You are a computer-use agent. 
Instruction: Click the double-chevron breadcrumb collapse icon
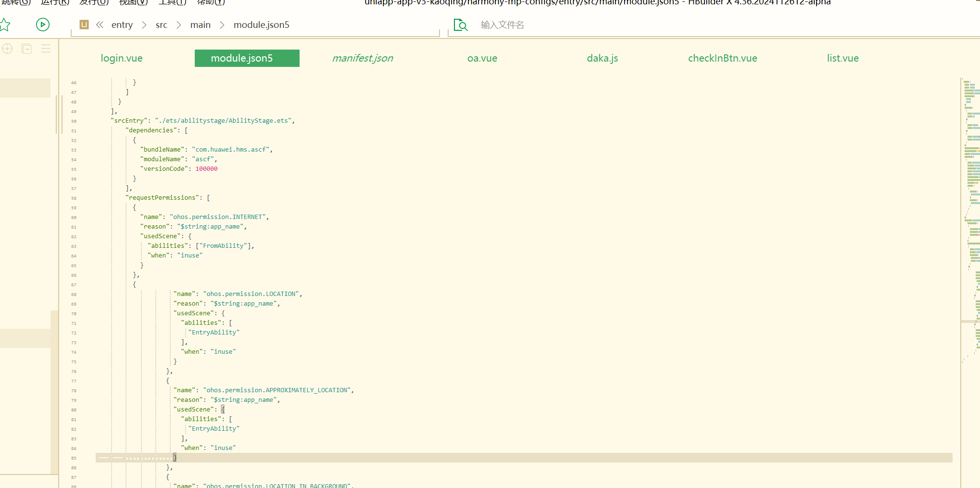pyautogui.click(x=100, y=25)
